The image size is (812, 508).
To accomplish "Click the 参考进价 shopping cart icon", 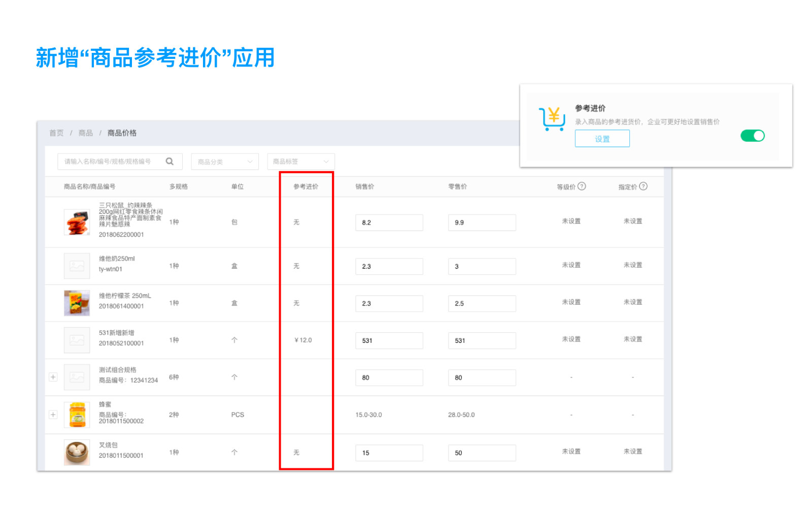I will 552,119.
